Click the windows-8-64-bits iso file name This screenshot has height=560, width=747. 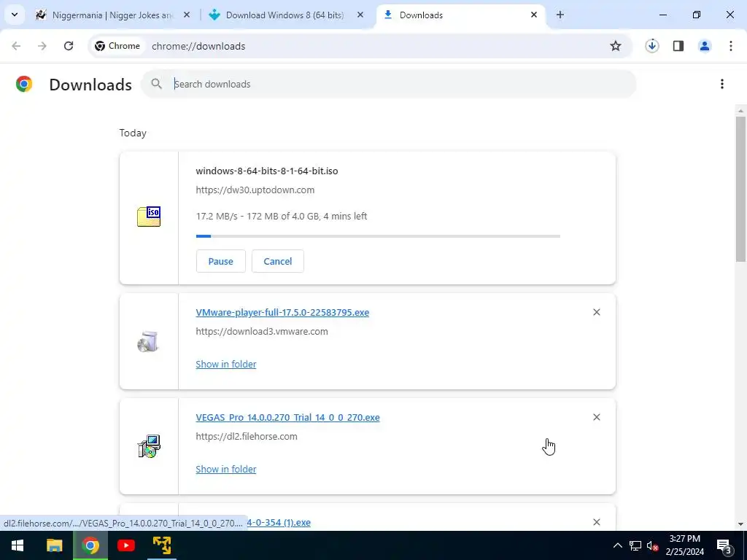point(267,171)
